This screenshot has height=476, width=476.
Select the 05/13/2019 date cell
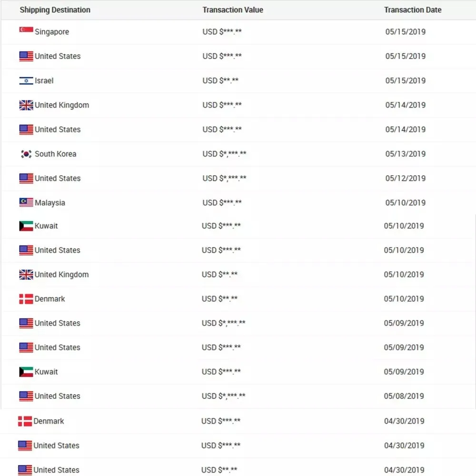(405, 154)
